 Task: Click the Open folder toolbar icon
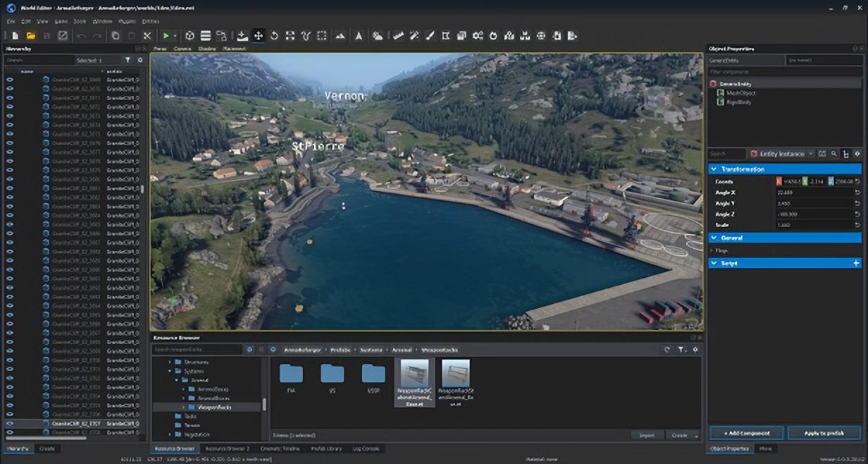point(31,35)
